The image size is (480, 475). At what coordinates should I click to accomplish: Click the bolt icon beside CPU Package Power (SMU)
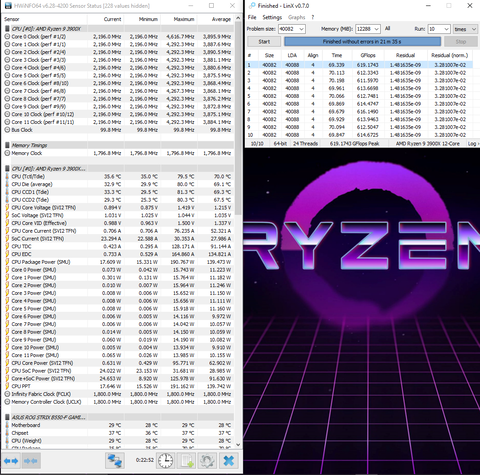(7, 262)
